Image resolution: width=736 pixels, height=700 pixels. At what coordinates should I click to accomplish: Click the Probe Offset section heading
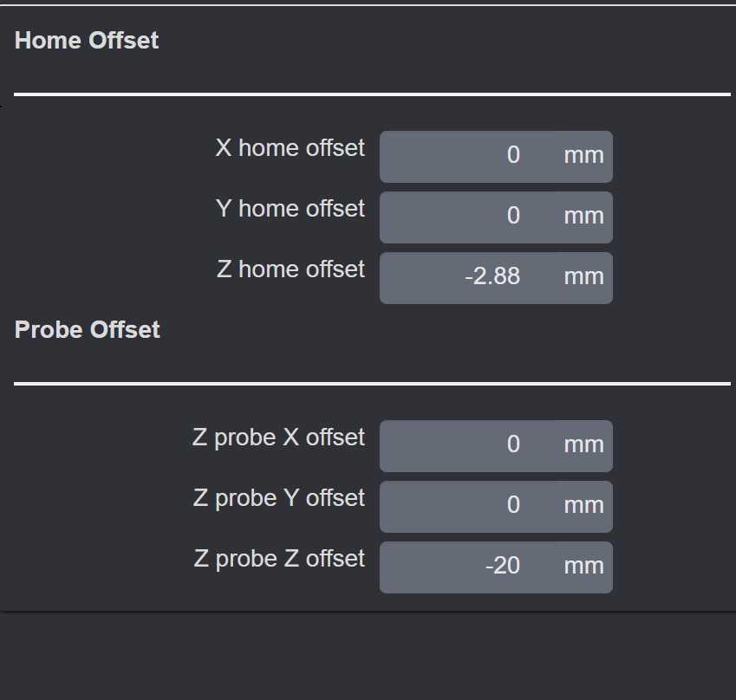coord(88,329)
